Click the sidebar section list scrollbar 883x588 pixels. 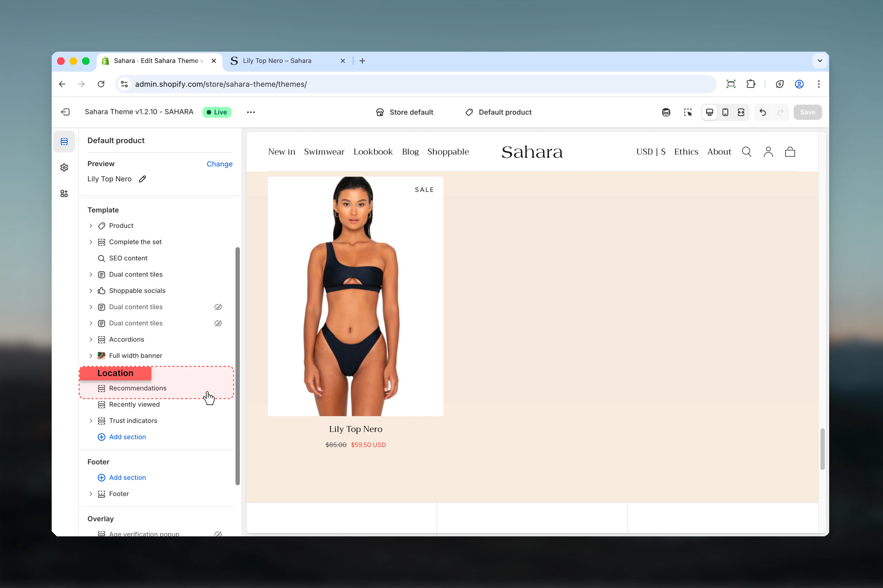click(x=237, y=366)
